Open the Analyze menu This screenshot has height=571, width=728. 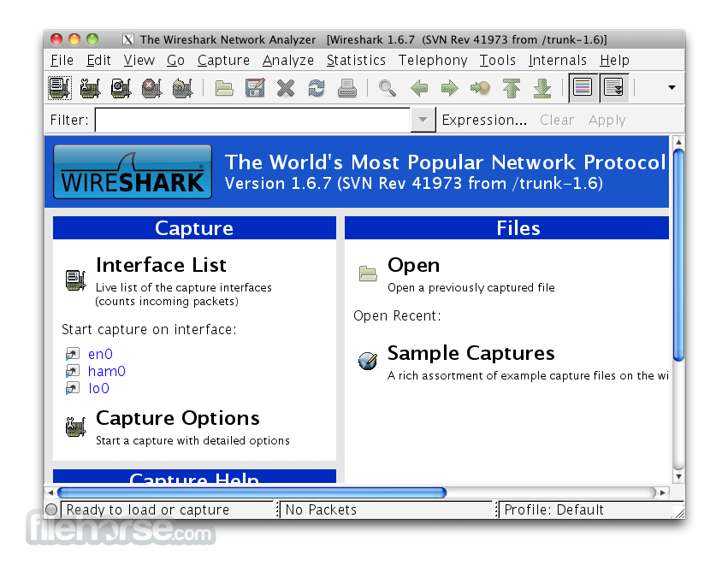point(287,61)
